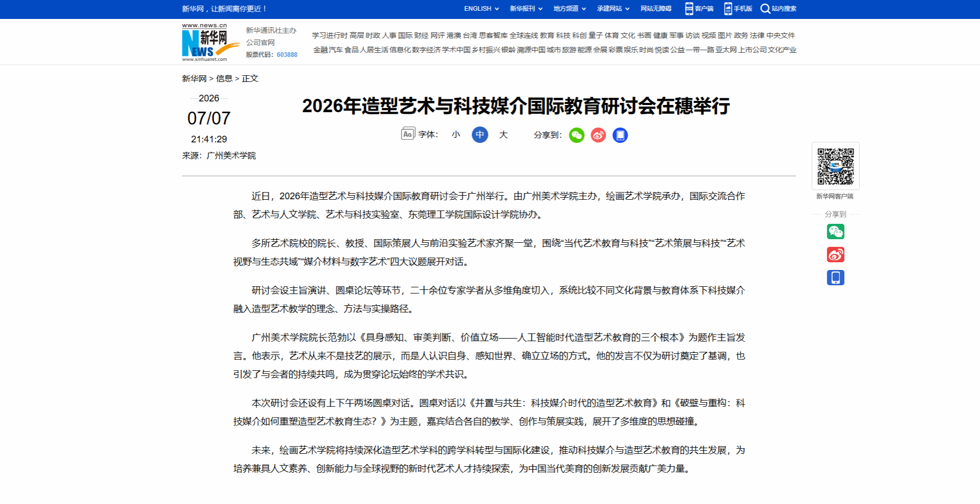Open the 财经 navigation item
Image resolution: width=980 pixels, height=504 pixels.
click(x=421, y=35)
